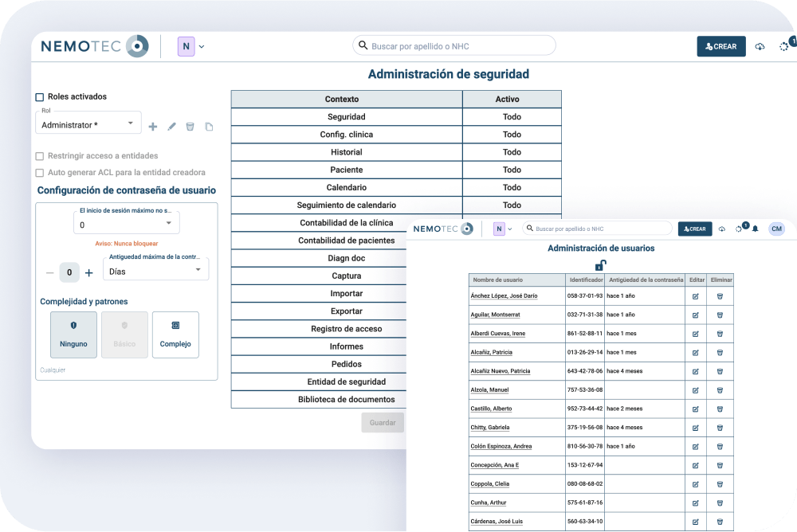Select the Config. clinica context row

[396, 135]
